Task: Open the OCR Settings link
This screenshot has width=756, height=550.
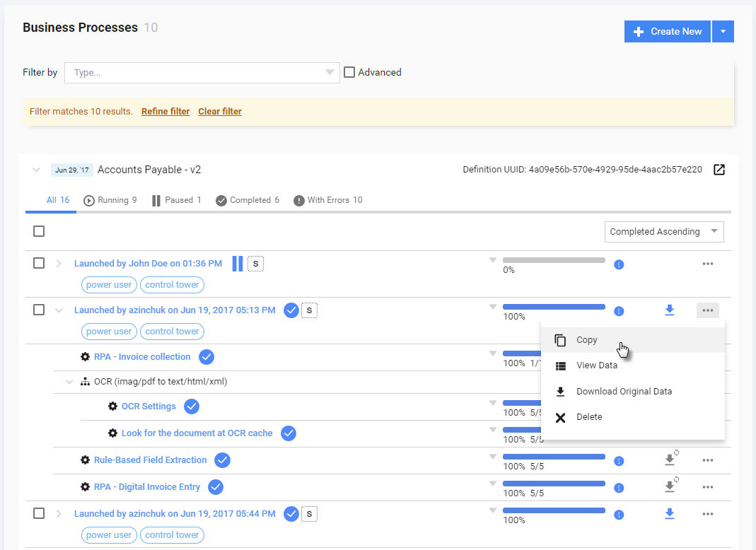Action: [x=149, y=406]
